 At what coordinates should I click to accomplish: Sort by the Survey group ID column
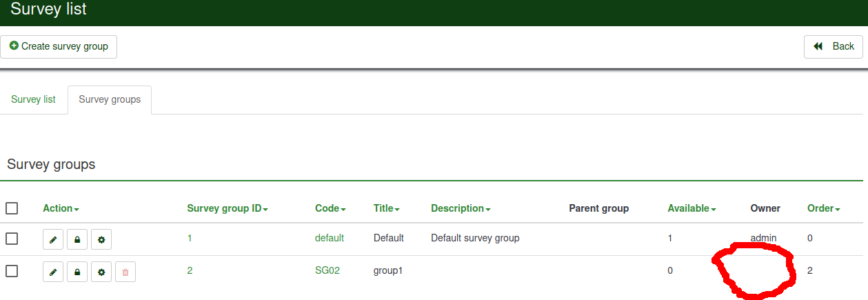pyautogui.click(x=227, y=208)
